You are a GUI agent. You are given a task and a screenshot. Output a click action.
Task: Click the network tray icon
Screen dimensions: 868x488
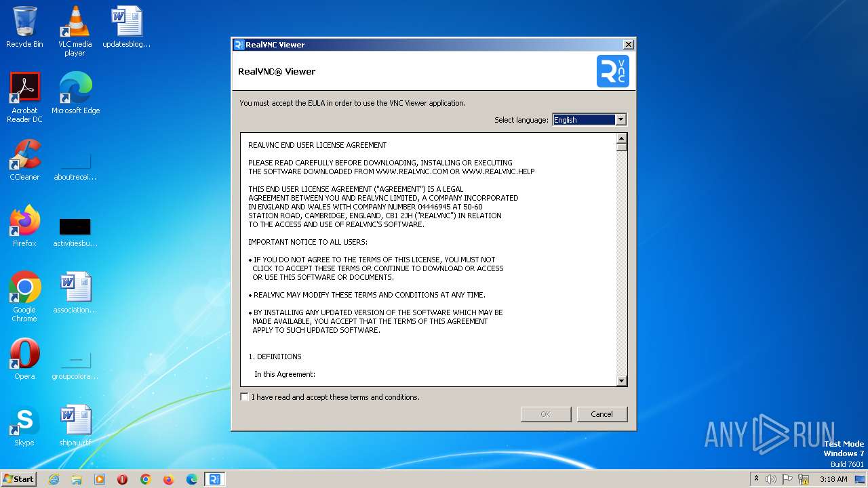pos(805,479)
